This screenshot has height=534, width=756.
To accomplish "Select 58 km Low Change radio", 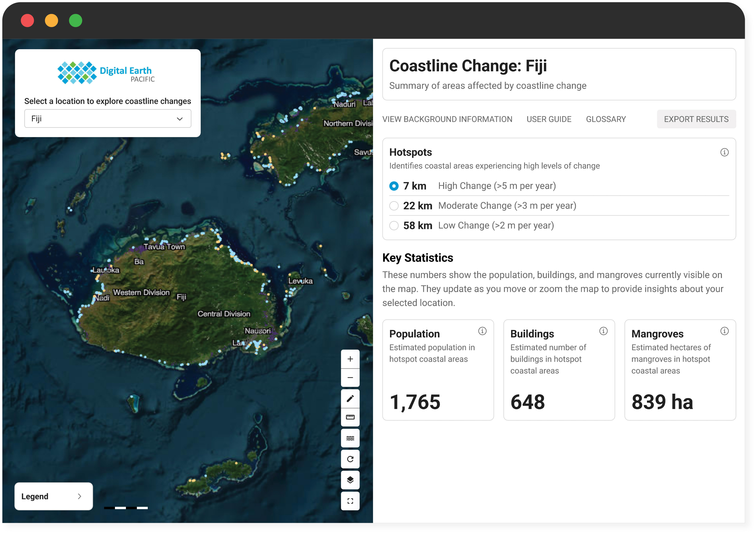I will [x=394, y=226].
